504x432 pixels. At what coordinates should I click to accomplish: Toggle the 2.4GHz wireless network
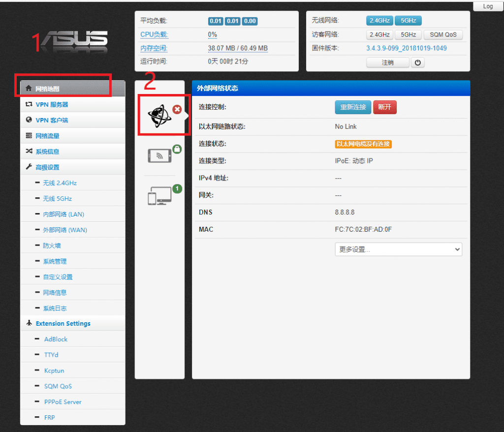[379, 21]
